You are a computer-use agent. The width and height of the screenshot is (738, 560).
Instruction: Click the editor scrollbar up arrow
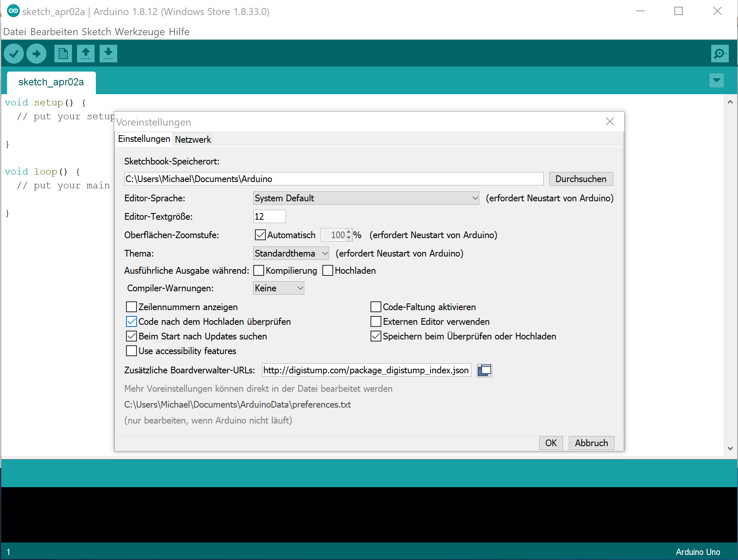point(730,102)
